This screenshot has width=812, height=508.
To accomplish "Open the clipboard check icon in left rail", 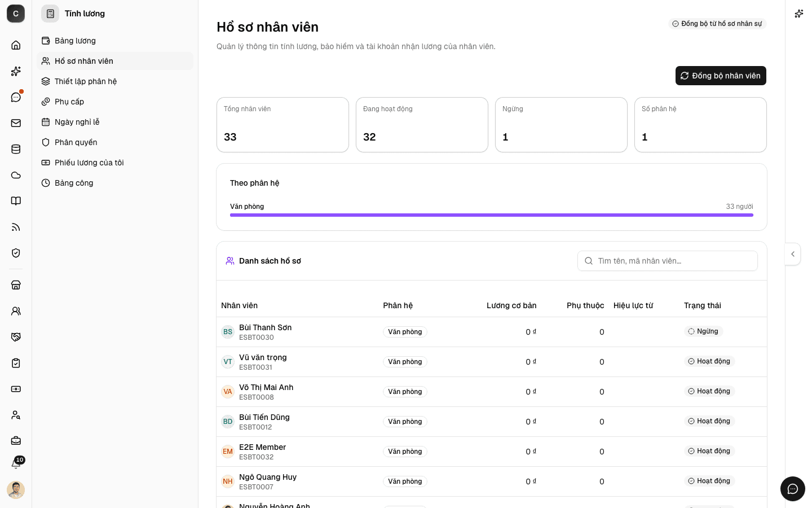I will [16, 363].
